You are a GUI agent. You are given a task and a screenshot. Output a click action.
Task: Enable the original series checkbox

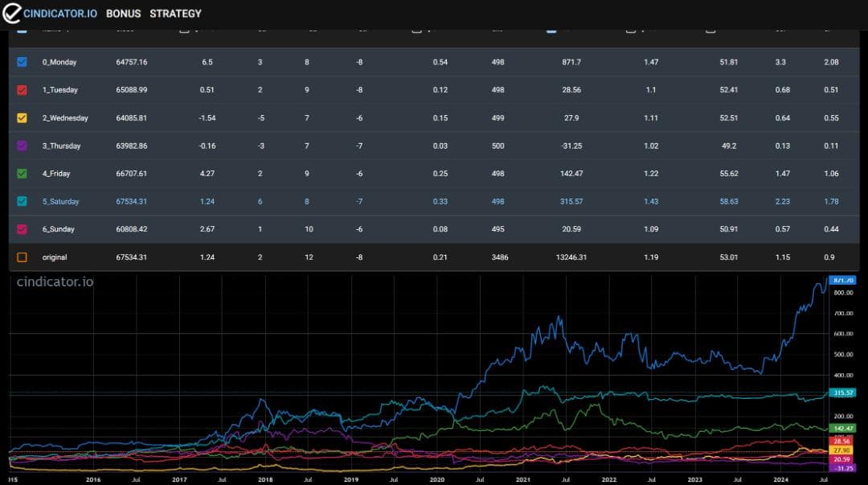pyautogui.click(x=22, y=257)
